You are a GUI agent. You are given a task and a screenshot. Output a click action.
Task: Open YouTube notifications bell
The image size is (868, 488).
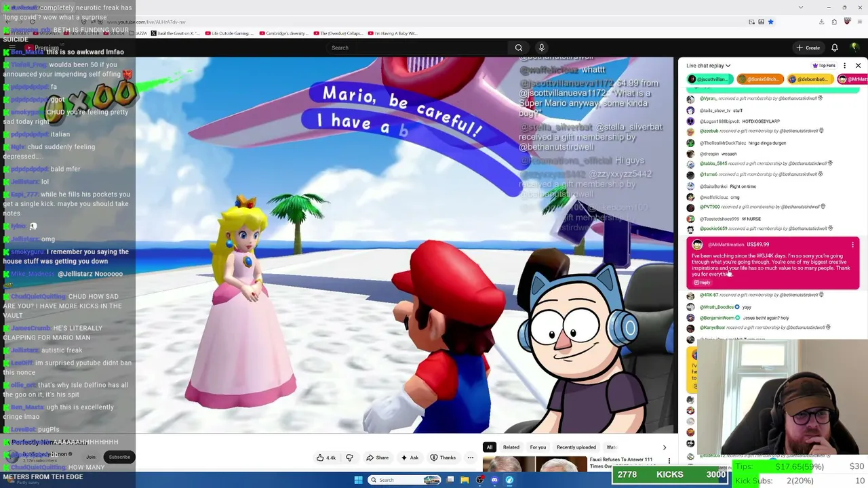point(835,47)
